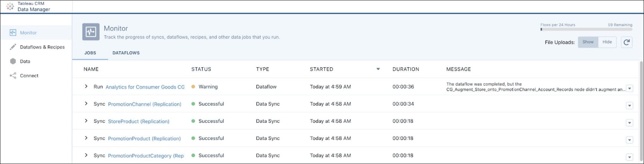Expand the StoreProduct sync row

[x=86, y=121]
